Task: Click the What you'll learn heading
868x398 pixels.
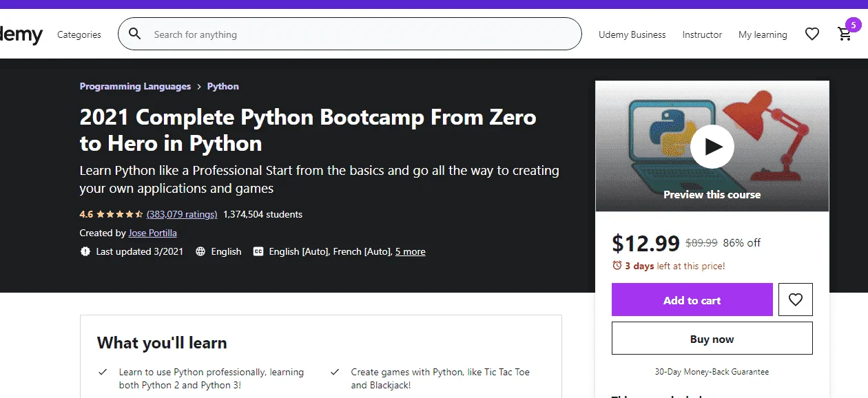Action: point(162,342)
